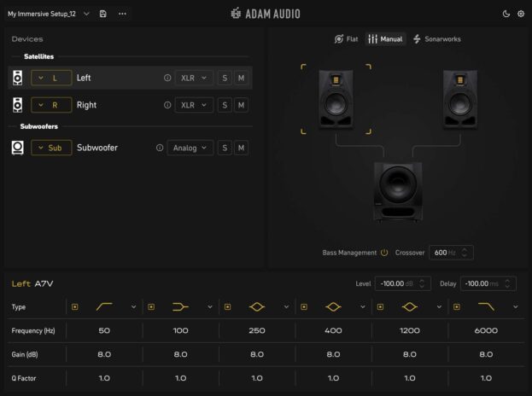Viewport: 532px width, 396px height.
Task: Switch to the Flat tuning mode
Action: click(x=346, y=39)
